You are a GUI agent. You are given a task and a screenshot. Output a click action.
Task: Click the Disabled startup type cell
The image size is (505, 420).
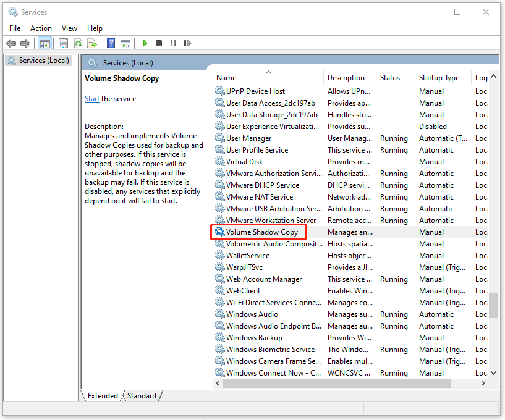coord(433,127)
